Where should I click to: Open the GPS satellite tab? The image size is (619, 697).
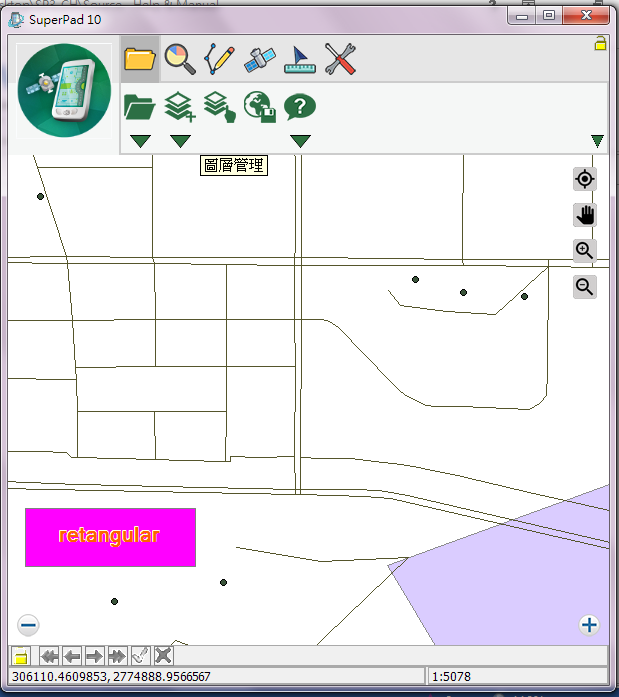(260, 59)
